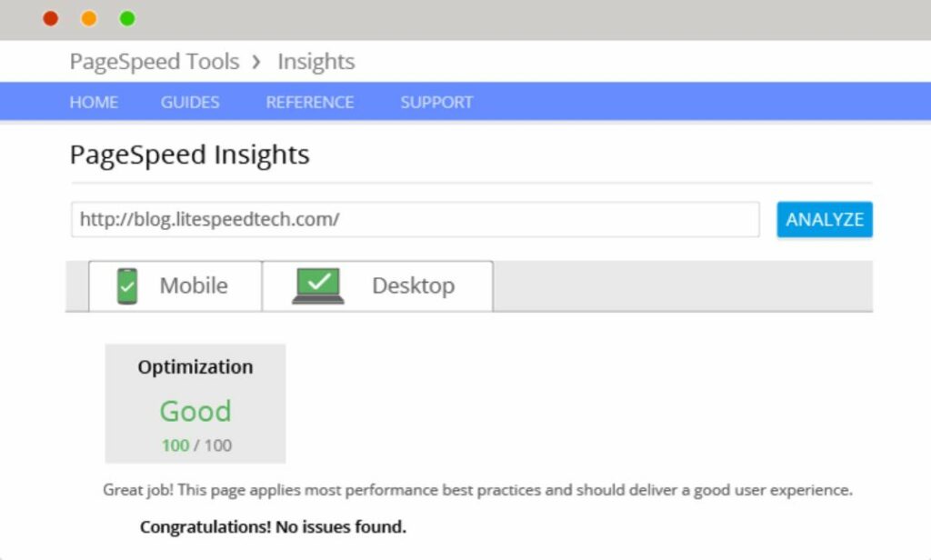Switch to the Mobile tab label
Viewport: 931px width, 560px height.
[x=194, y=285]
